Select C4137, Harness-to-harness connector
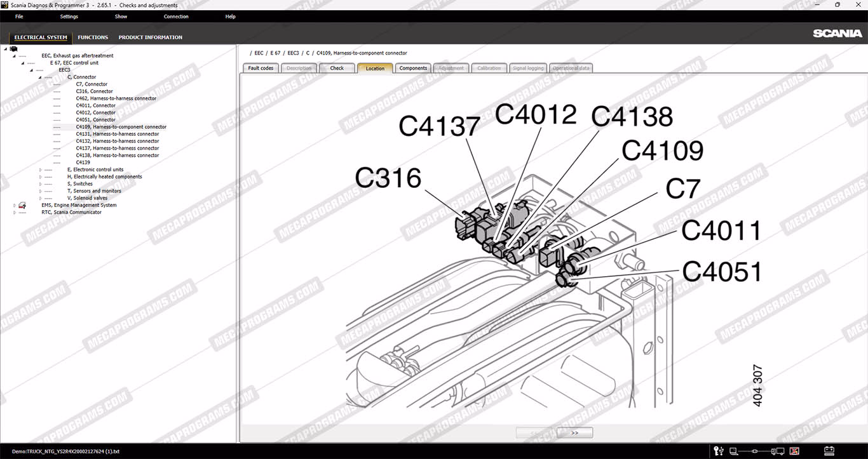The width and height of the screenshot is (868, 459). pyautogui.click(x=118, y=148)
